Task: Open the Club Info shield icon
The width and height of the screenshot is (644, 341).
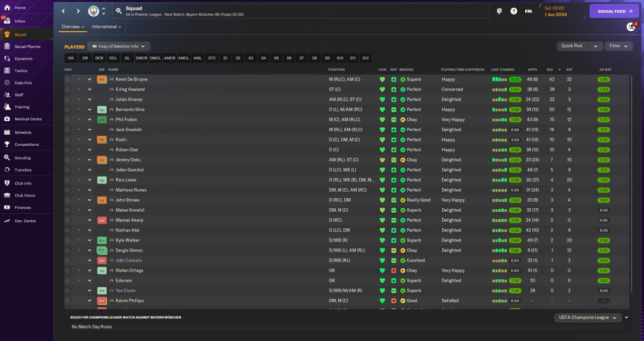Action: click(x=7, y=183)
